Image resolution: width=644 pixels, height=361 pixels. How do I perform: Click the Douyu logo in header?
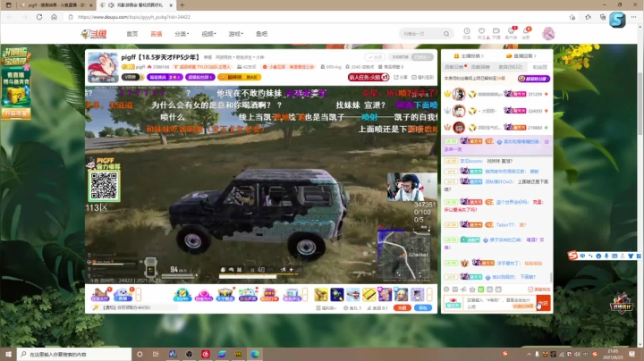click(94, 34)
